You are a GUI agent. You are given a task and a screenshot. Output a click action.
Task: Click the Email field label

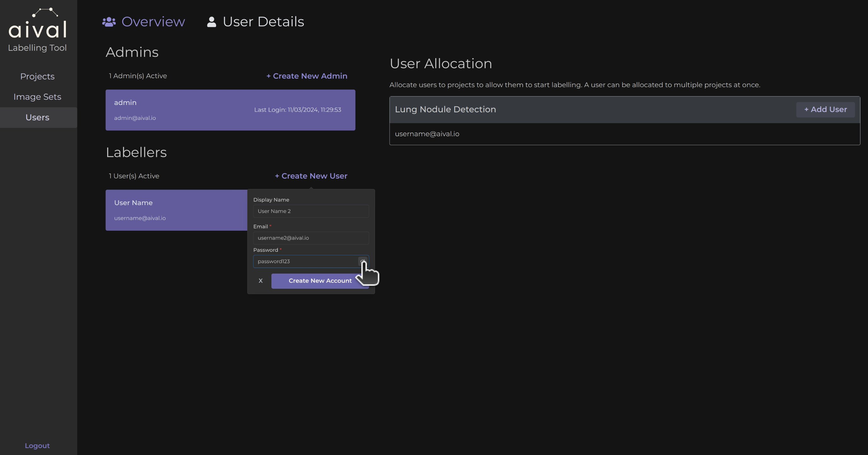261,227
